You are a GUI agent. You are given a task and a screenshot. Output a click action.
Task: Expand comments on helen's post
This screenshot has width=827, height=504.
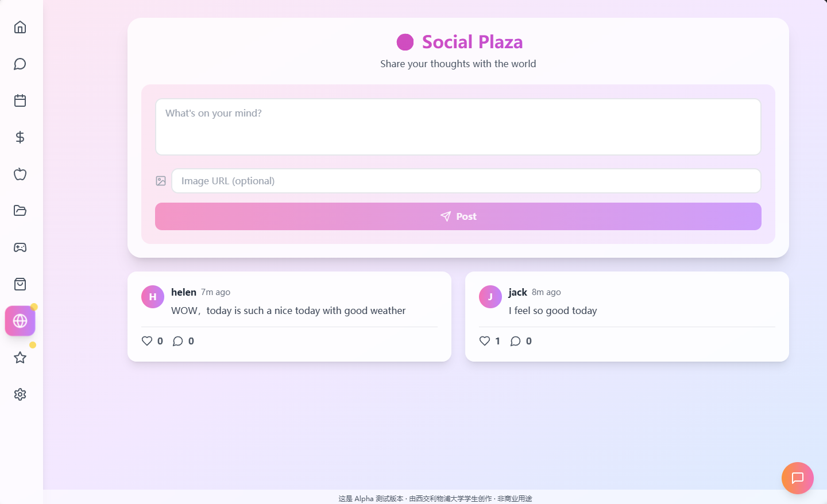click(178, 341)
